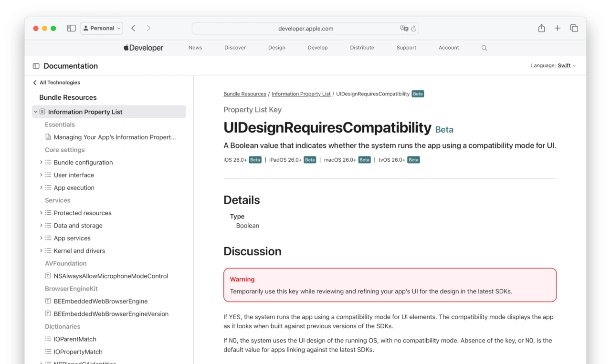Screen dimensions: 611x364
Task: Click the reload page icon
Action: pyautogui.click(x=413, y=29)
